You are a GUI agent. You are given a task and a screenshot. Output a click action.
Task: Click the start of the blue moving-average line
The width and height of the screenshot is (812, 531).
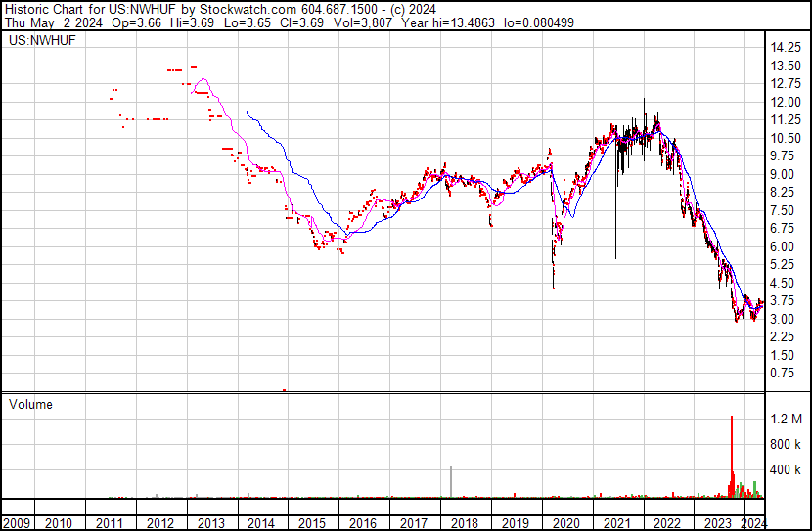coord(247,111)
